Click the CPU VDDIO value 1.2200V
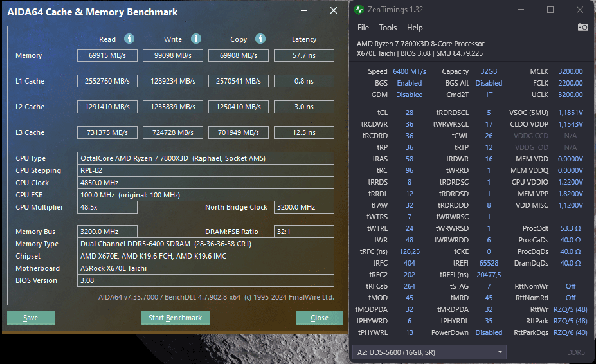The image size is (596, 364). [x=570, y=182]
